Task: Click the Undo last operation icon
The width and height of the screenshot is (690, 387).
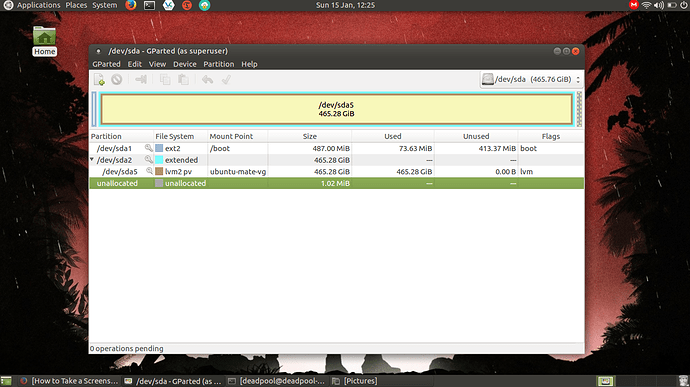Action: pyautogui.click(x=207, y=80)
